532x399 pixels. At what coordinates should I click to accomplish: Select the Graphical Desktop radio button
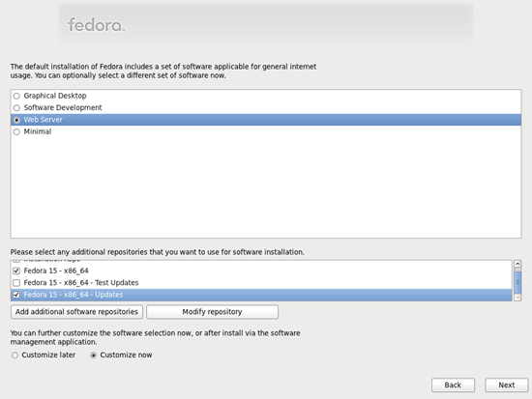pyautogui.click(x=16, y=96)
